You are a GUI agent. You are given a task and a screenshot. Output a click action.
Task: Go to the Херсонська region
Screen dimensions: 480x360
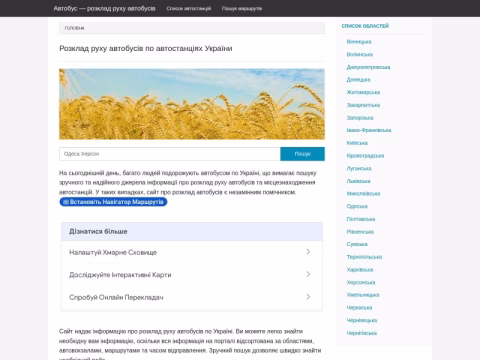361,282
